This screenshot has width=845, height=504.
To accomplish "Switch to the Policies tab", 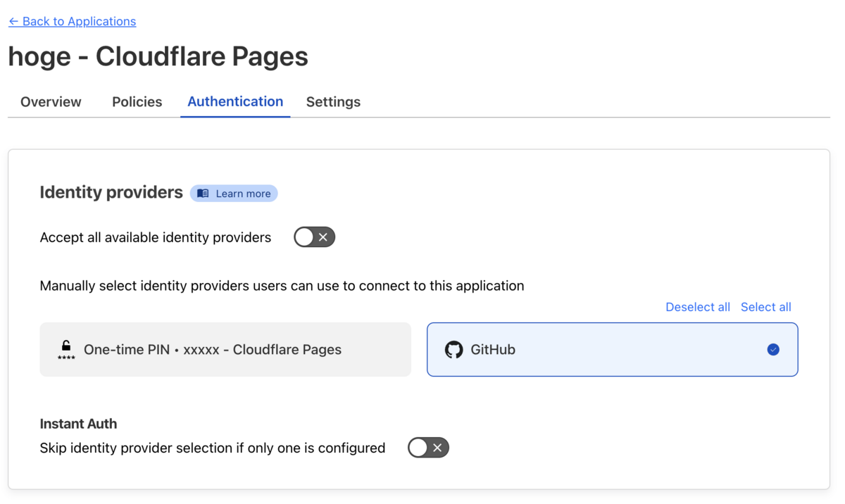I will (x=137, y=102).
